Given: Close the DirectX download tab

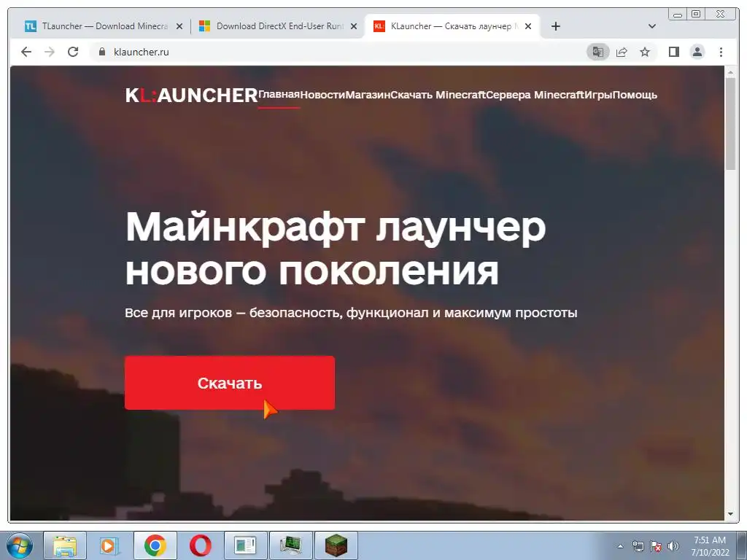Looking at the screenshot, I should click(x=354, y=26).
